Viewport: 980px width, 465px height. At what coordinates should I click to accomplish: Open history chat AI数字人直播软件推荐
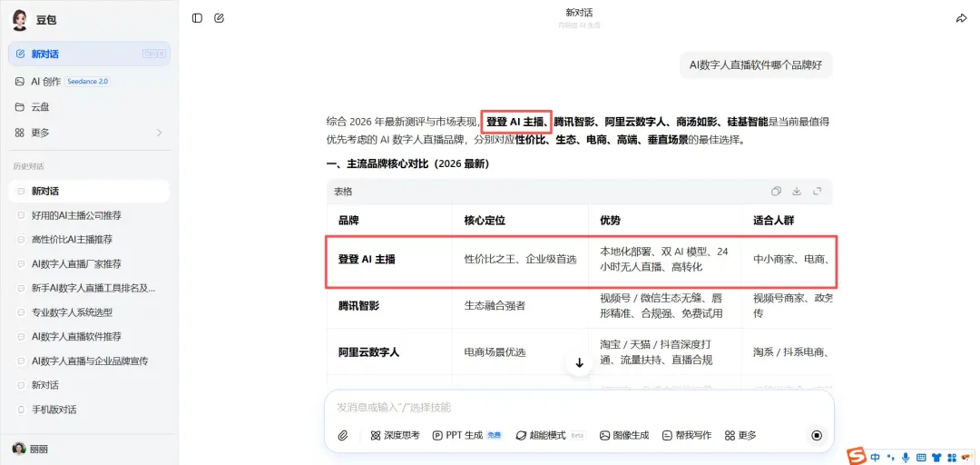[89, 337]
